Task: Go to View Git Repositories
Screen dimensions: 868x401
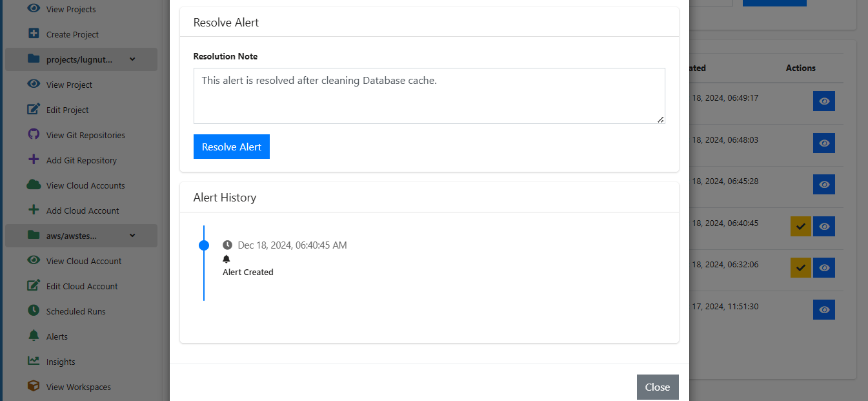Action: coord(86,136)
